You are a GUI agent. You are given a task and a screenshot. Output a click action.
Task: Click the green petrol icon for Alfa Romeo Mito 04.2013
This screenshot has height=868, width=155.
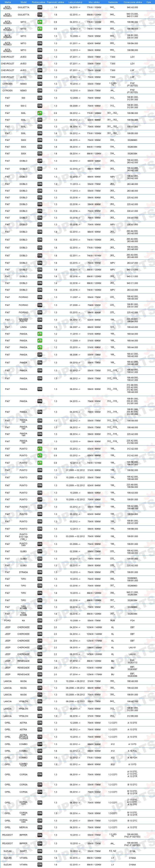point(40,22)
